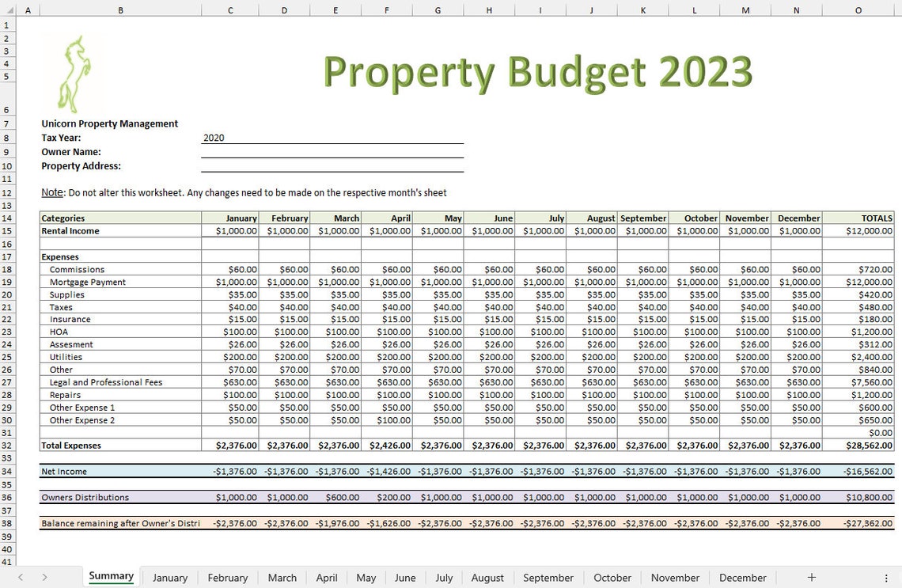Select column C by its header
This screenshot has width=902, height=588.
pos(230,10)
